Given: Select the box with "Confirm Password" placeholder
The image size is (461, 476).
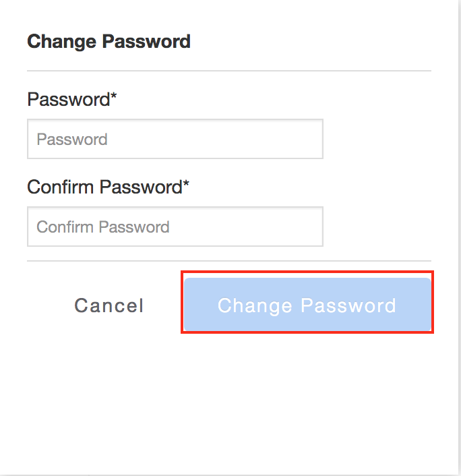Looking at the screenshot, I should 175,227.
